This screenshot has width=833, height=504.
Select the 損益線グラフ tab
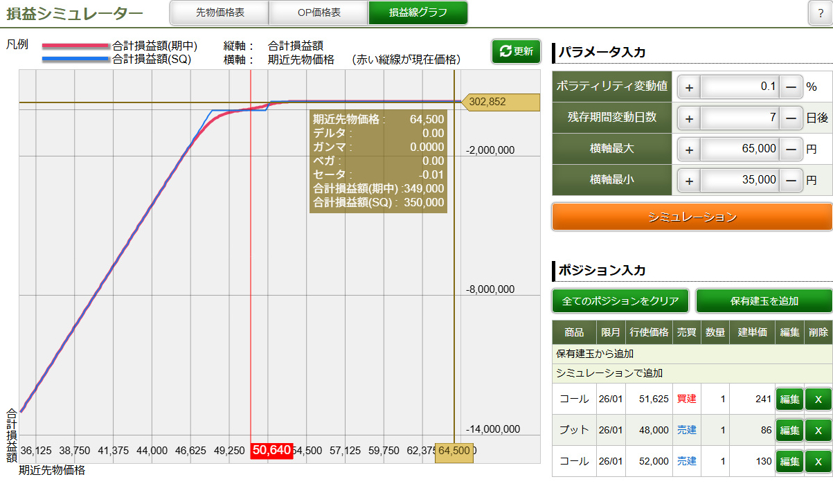click(x=418, y=12)
